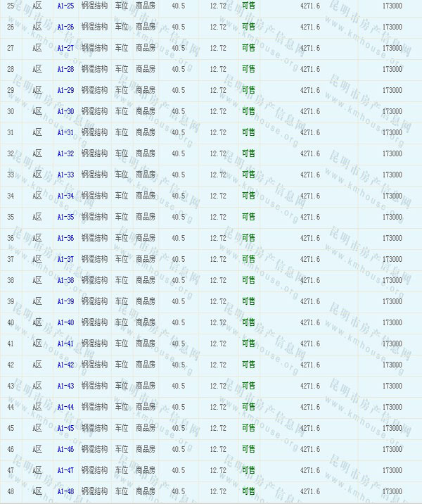
Task: Click the 钢混结构 cell in row 47
Action: [x=94, y=470]
